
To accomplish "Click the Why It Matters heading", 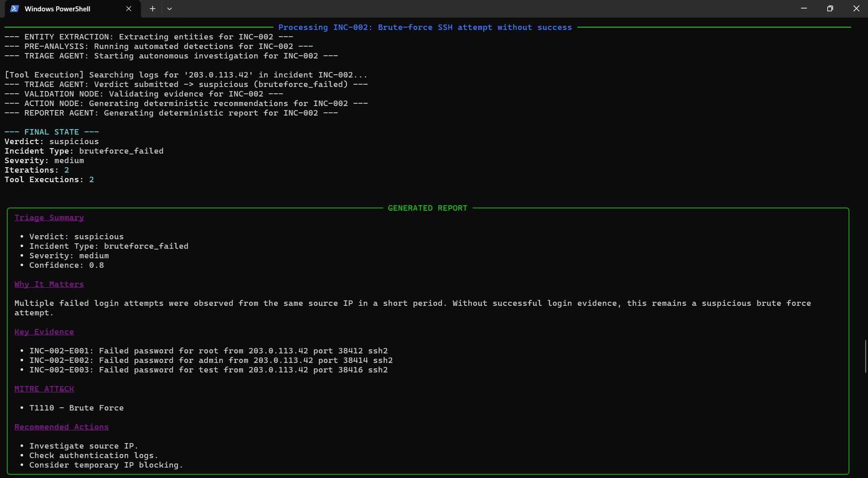I will point(49,284).
